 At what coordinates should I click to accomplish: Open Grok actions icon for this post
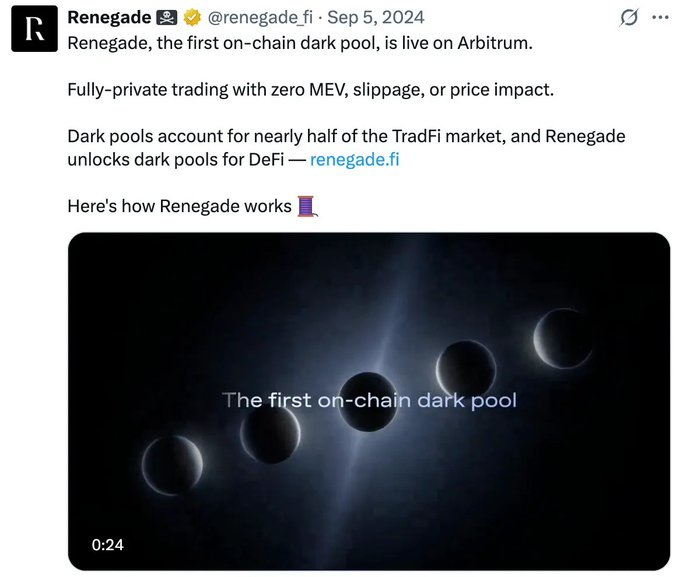pyautogui.click(x=629, y=18)
